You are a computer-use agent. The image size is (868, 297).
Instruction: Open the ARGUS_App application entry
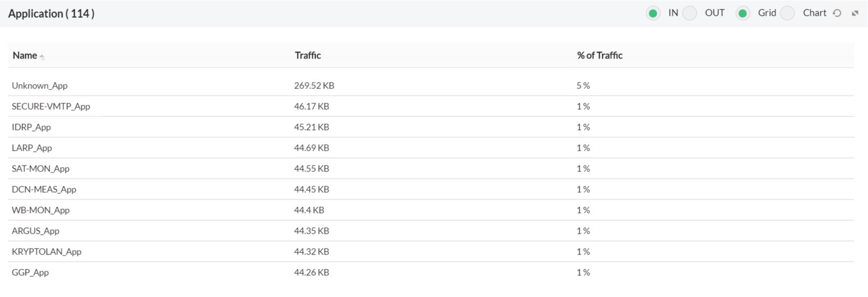pos(36,231)
